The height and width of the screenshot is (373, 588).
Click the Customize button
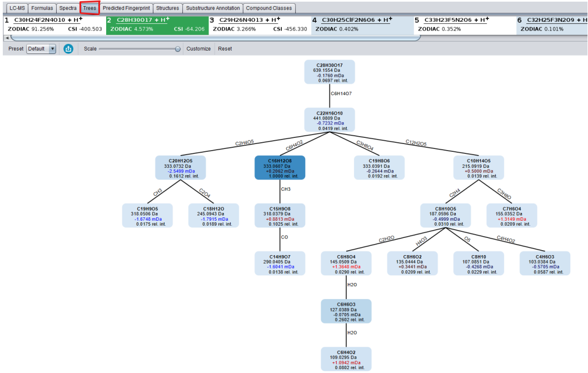pyautogui.click(x=198, y=49)
